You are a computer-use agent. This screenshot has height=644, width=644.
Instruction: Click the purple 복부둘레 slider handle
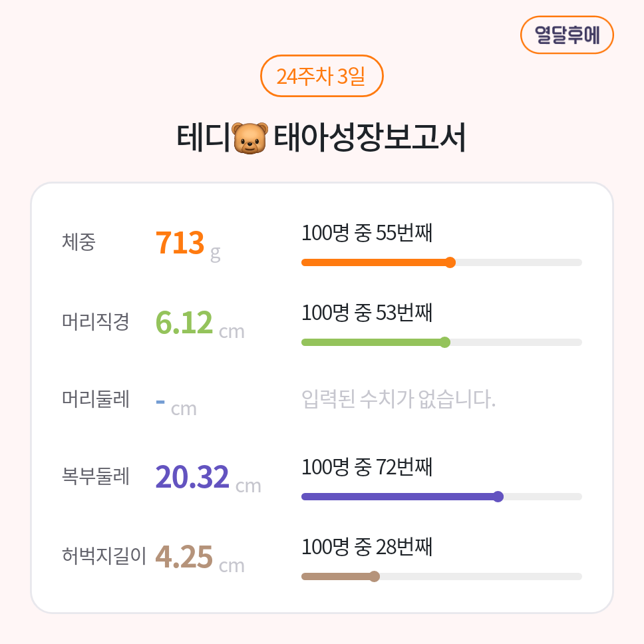click(498, 496)
